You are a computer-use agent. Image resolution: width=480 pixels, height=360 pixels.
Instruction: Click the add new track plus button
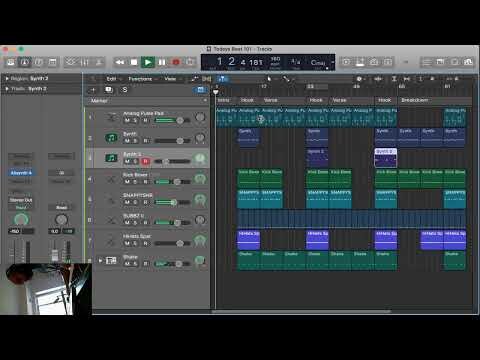point(93,90)
